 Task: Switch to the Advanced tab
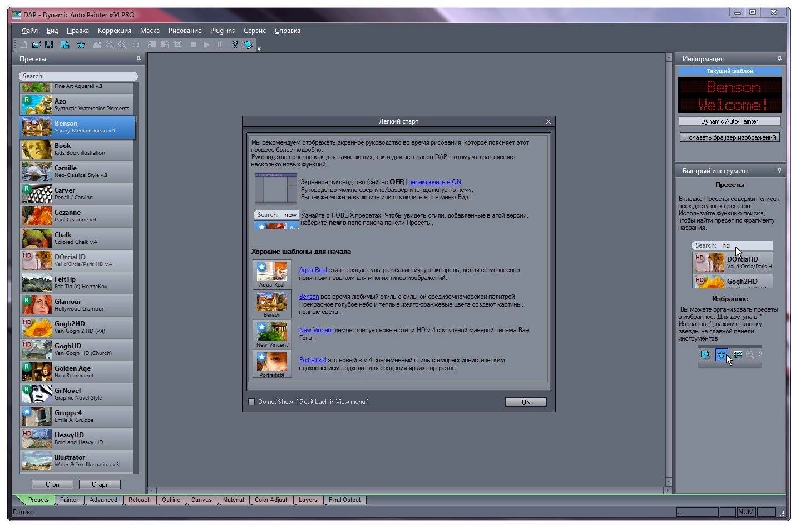coord(103,500)
